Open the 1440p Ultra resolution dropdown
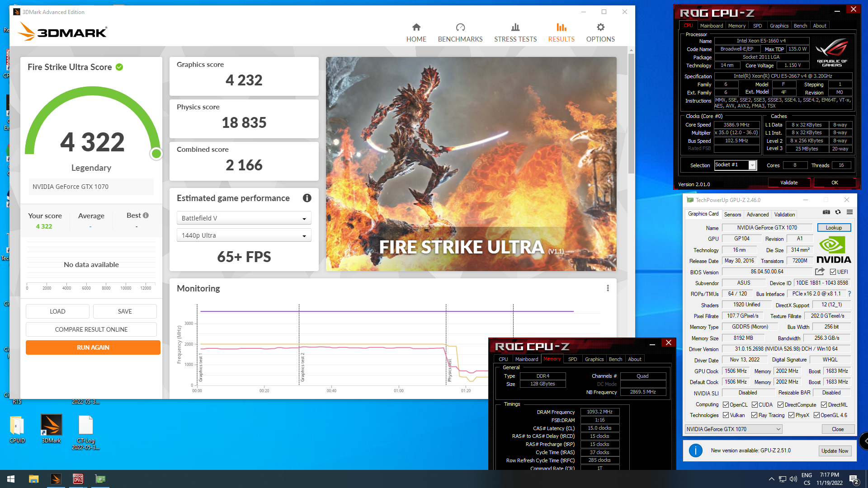Image resolution: width=868 pixels, height=488 pixels. coord(244,235)
